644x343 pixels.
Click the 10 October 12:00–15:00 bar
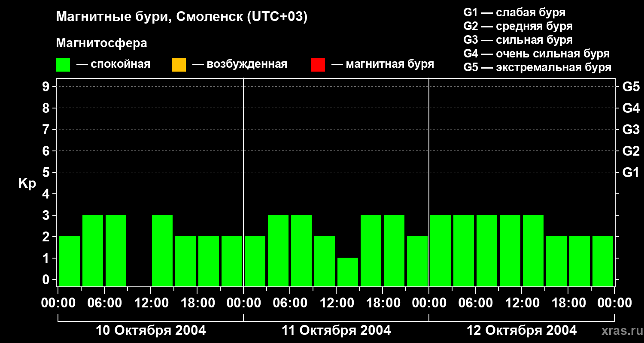tap(162, 250)
